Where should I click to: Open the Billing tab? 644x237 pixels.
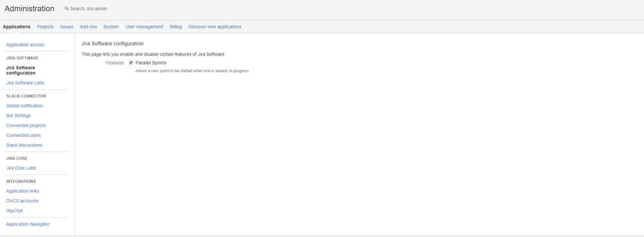175,26
